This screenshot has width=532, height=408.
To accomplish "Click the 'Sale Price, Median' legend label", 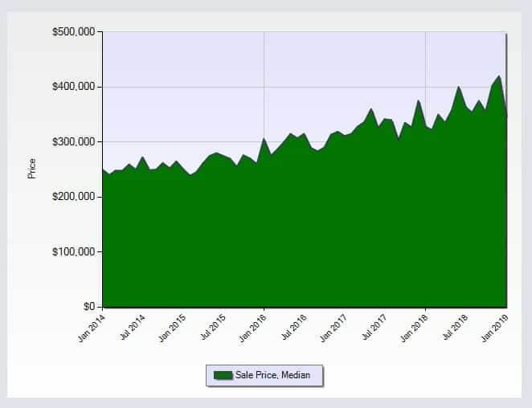I will point(272,375).
